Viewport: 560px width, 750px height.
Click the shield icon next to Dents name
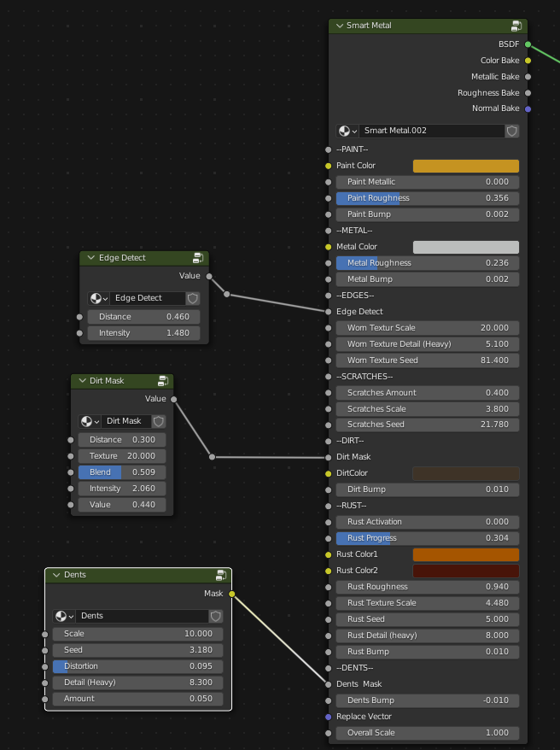tap(218, 616)
